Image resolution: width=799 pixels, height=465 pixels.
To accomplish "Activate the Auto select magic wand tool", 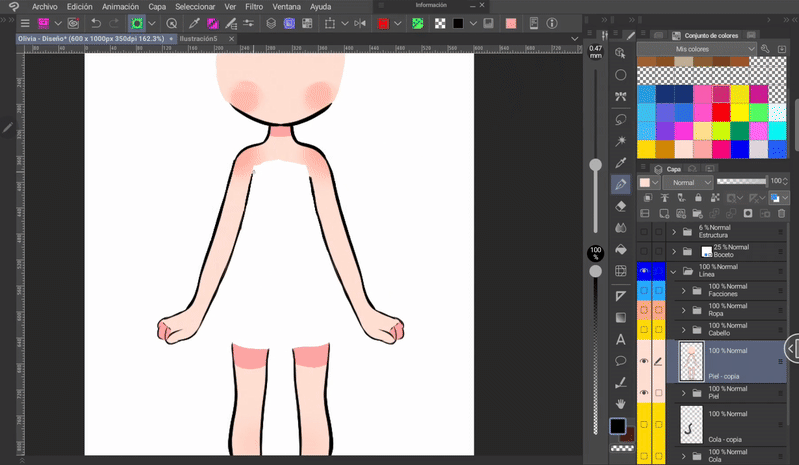I will [x=621, y=141].
